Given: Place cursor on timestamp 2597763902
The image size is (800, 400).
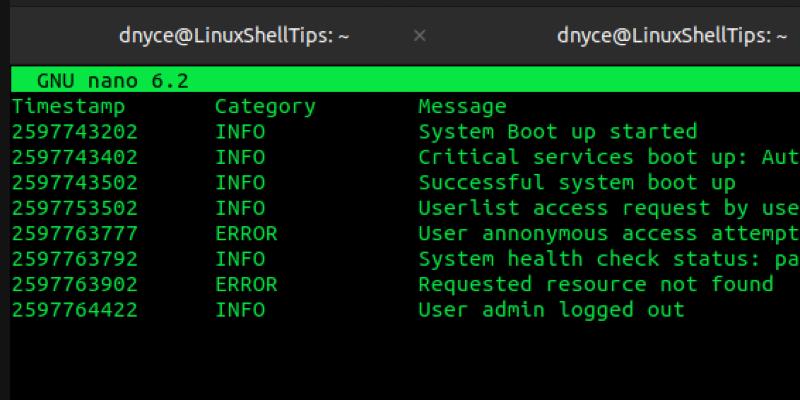Looking at the screenshot, I should (75, 285).
